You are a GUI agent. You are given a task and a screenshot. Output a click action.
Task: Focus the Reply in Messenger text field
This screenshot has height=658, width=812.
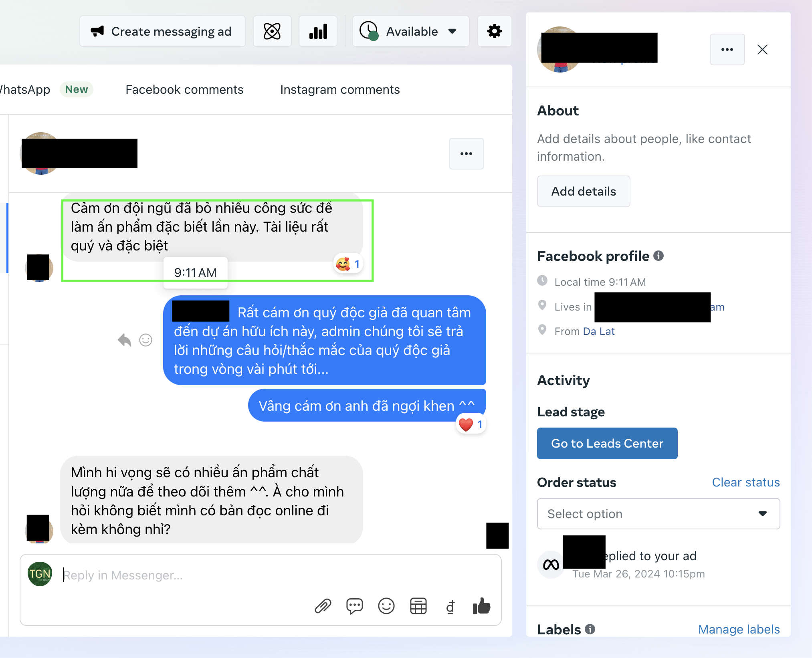click(x=261, y=575)
